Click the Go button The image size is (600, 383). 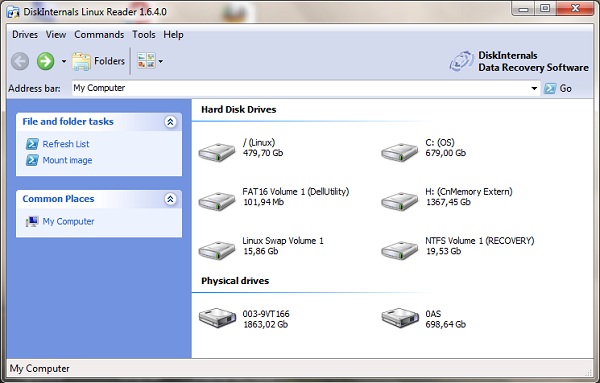[558, 88]
